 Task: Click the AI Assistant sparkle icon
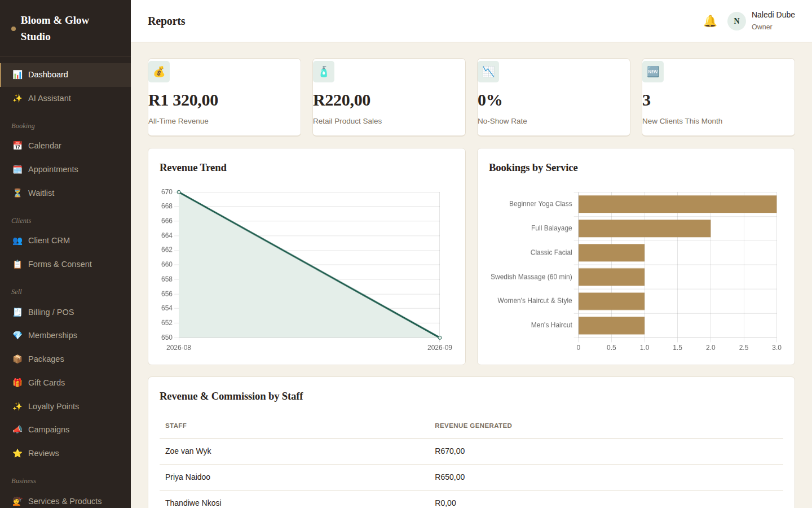[x=17, y=98]
